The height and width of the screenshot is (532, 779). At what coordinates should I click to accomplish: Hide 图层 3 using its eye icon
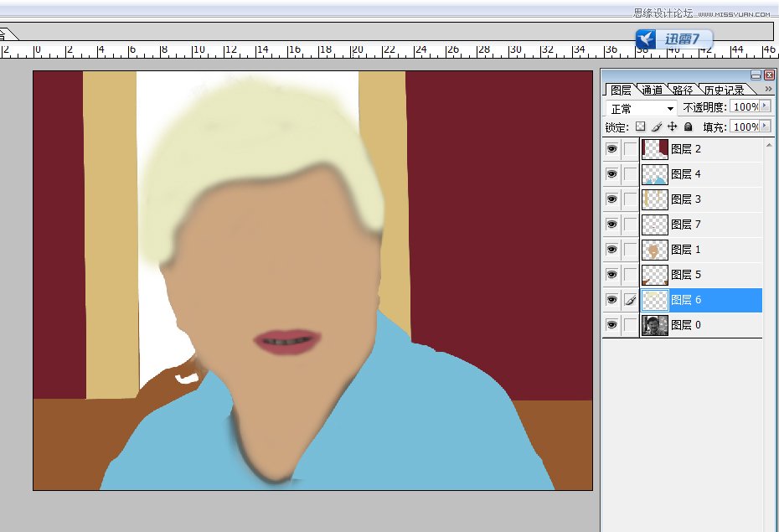[612, 199]
